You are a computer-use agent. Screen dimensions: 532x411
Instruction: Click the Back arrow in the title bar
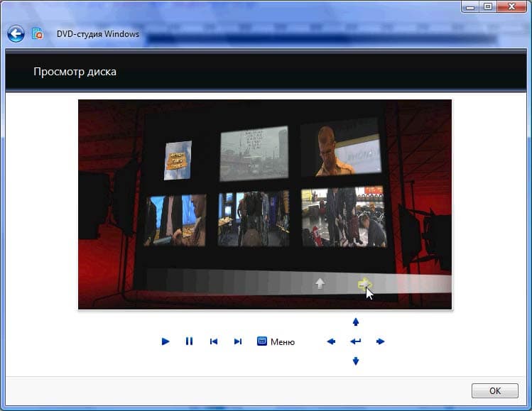[x=16, y=34]
